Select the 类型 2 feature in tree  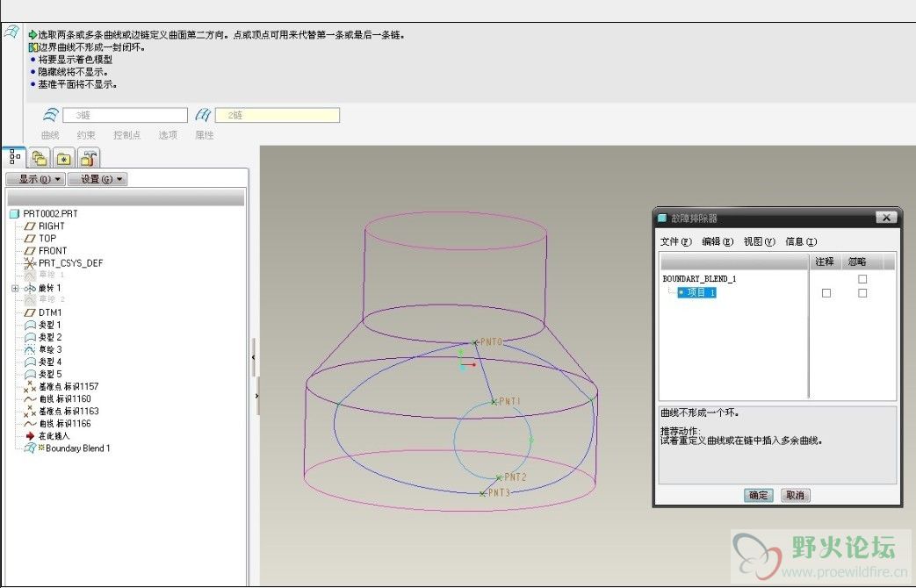pyautogui.click(x=43, y=337)
